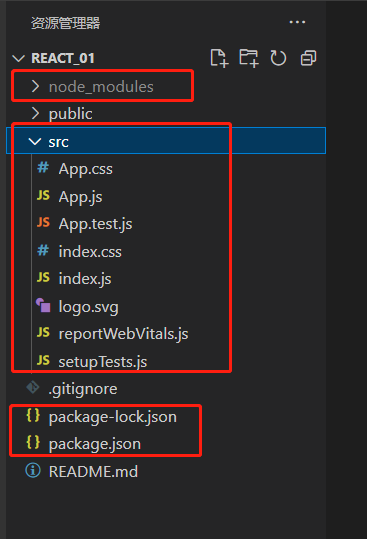Click the git icon beside .gitignore
Viewport: 367px width, 539px height.
(33, 387)
